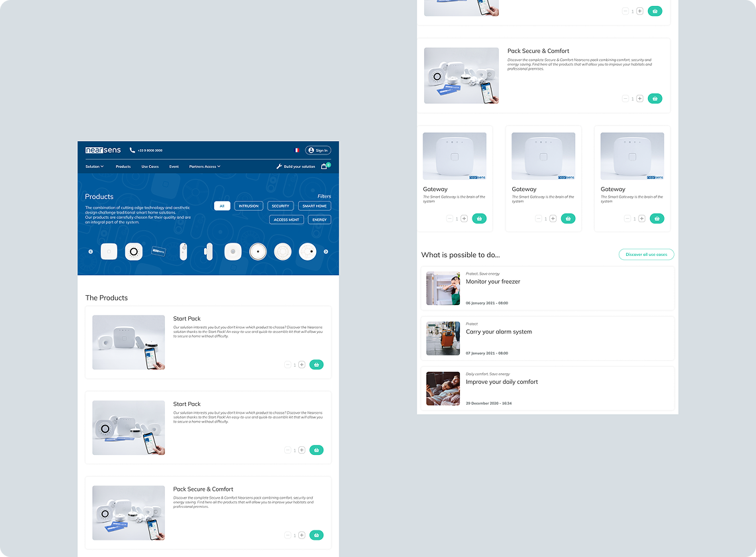Screen dimensions: 756x557
Task: Open the first Gateway card image
Action: [x=455, y=156]
